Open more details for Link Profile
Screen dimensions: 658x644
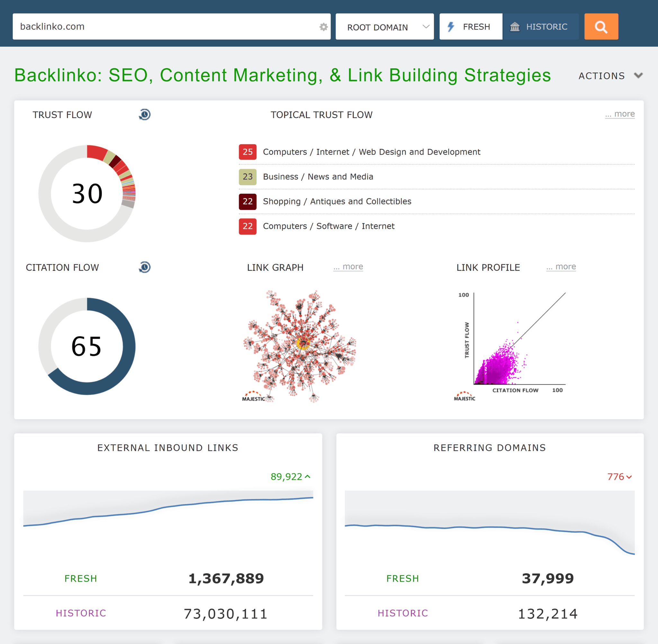[561, 267]
